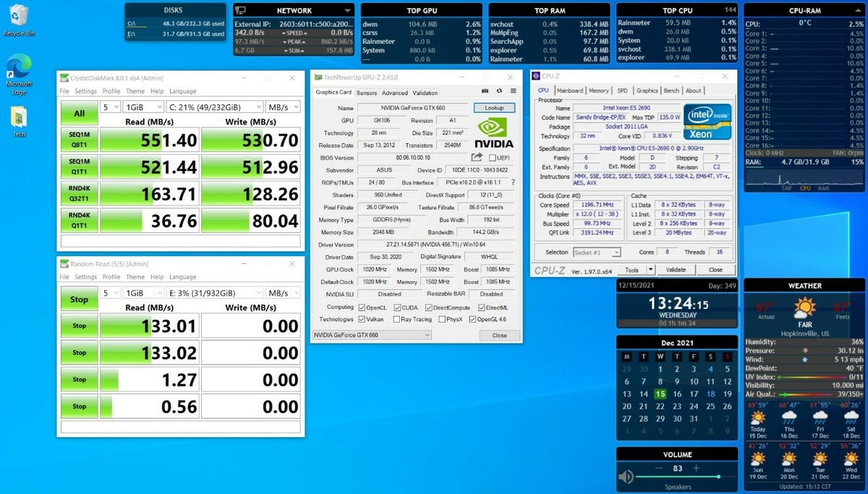Click the Thu 16 Dec rain forecast icon
The height and width of the screenshot is (494, 868).
(x=788, y=417)
